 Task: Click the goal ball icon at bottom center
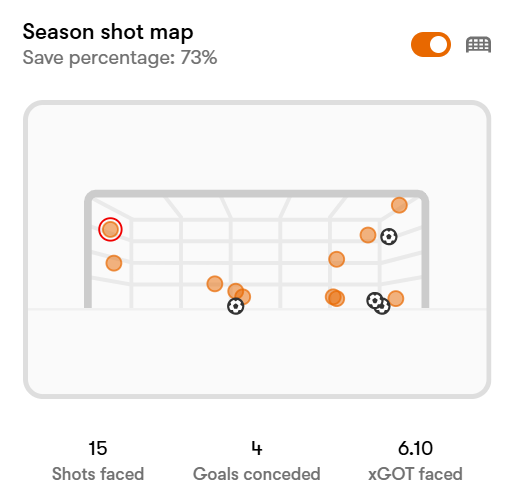(x=236, y=306)
